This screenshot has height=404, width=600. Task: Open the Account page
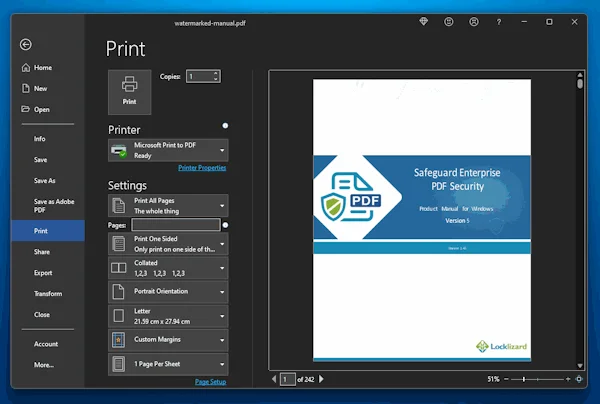click(x=46, y=344)
